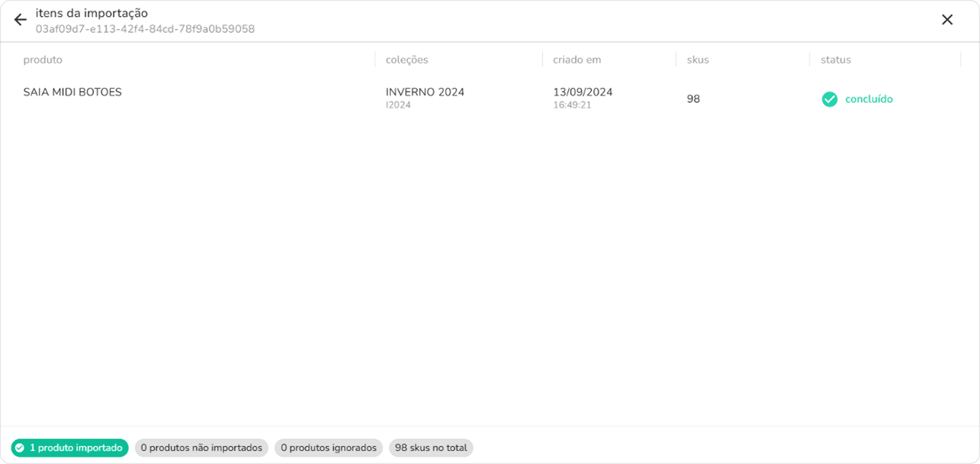Image resolution: width=980 pixels, height=464 pixels.
Task: Click the '98 skus no total' chip
Action: (431, 448)
